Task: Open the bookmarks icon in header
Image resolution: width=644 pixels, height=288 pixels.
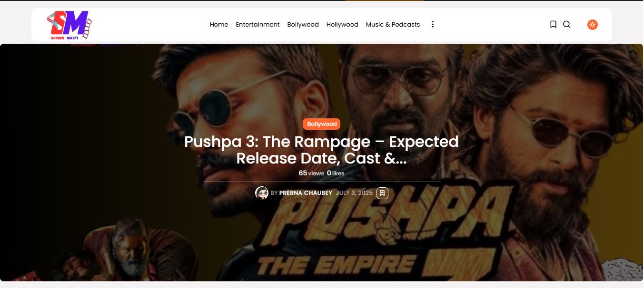Action: [x=553, y=24]
